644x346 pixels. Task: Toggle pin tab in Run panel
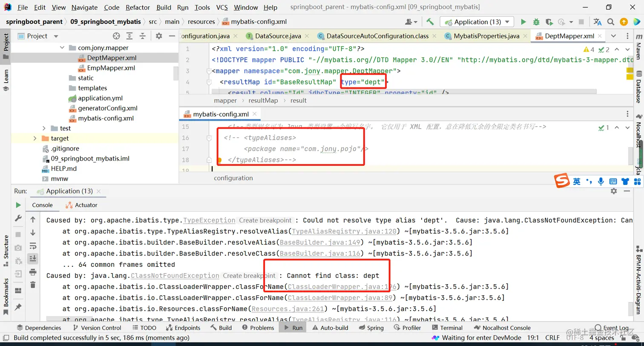pos(18,306)
